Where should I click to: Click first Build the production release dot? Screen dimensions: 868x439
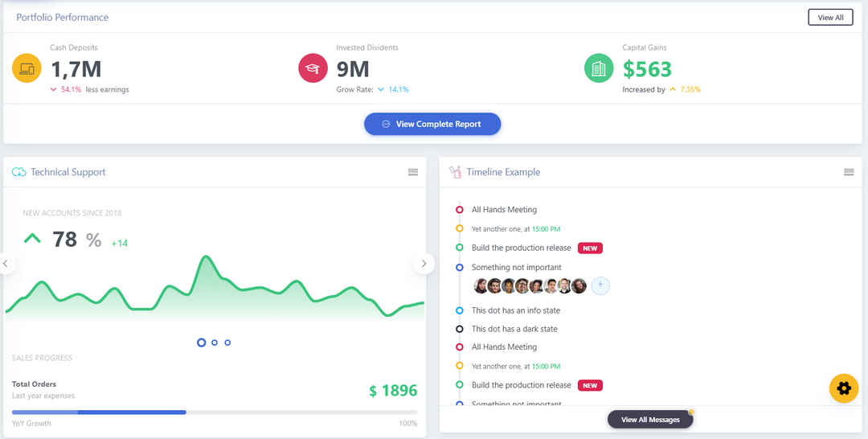click(460, 248)
